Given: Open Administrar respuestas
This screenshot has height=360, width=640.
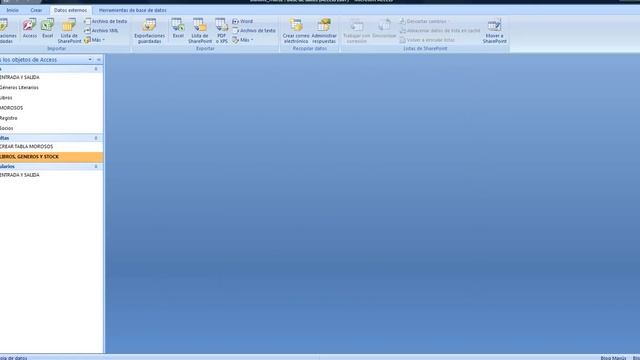Looking at the screenshot, I should click(x=324, y=31).
